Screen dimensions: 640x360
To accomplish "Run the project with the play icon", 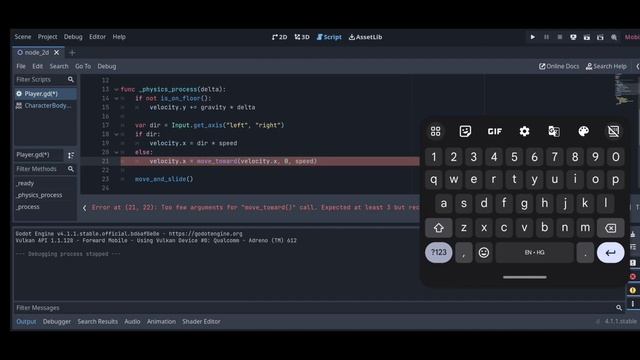I will pos(533,37).
